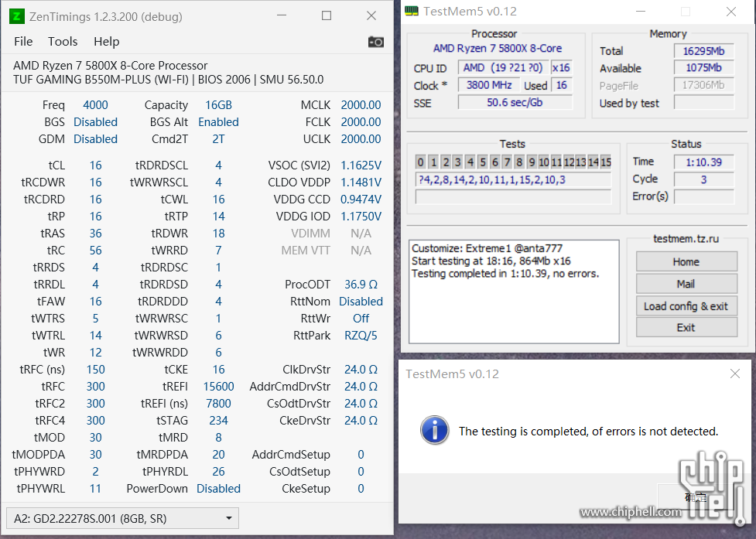Screen dimensions: 756x539
Task: Click Testing completed in 1:10.39 log line
Action: (505, 274)
